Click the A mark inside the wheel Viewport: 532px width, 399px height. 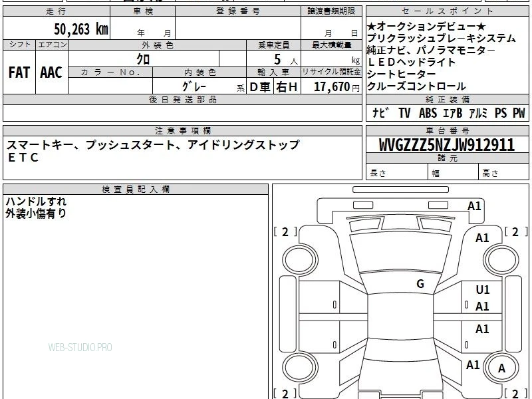tap(501, 368)
